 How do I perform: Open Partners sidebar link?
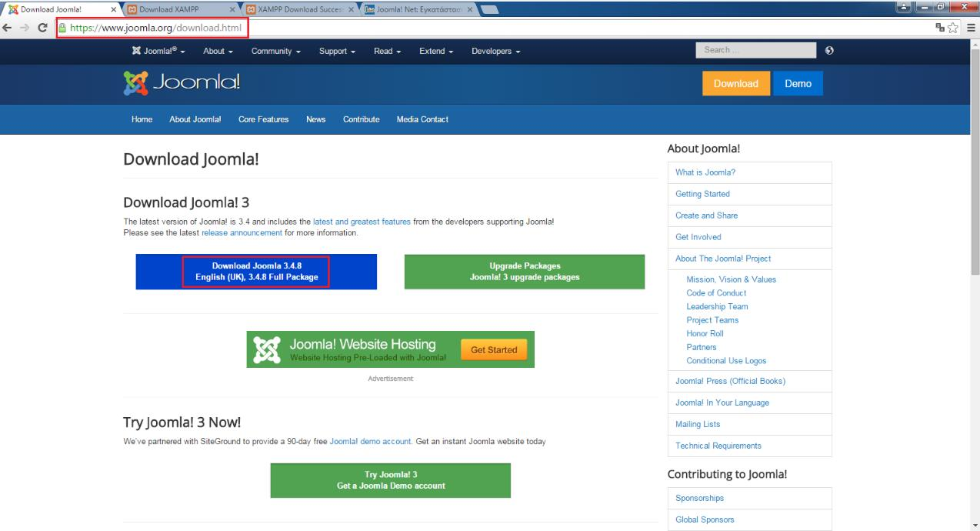[x=701, y=347]
